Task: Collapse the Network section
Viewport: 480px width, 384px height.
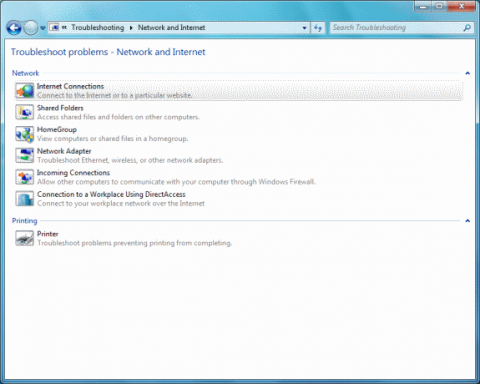Action: (x=467, y=73)
